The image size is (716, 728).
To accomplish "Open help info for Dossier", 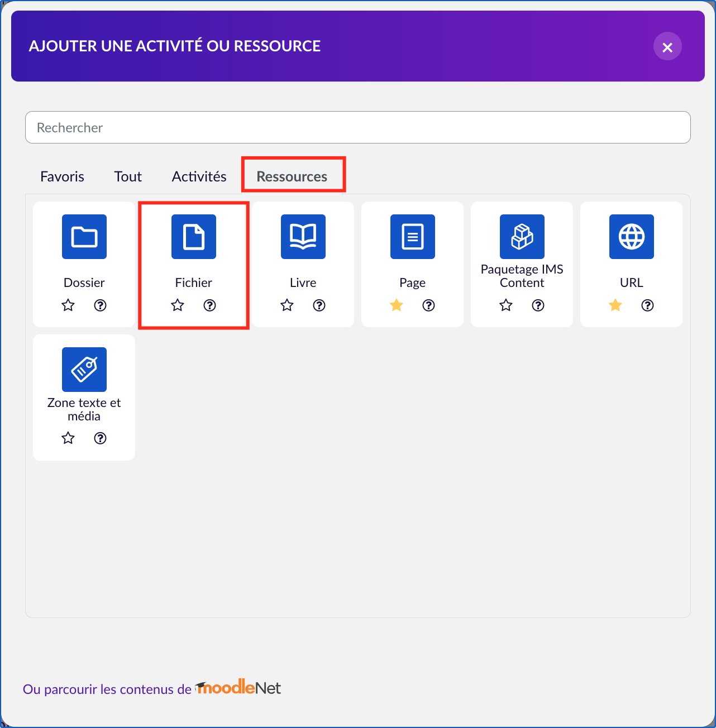I will 101,305.
